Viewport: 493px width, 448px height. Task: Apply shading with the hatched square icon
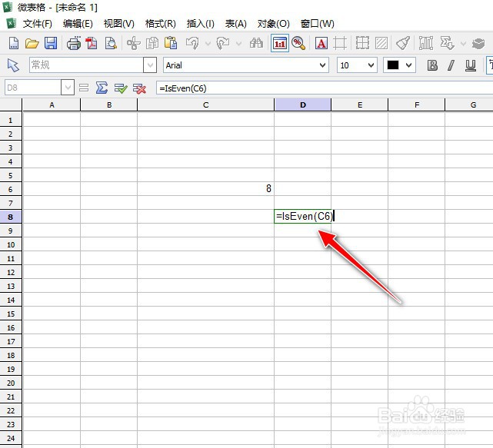point(381,43)
